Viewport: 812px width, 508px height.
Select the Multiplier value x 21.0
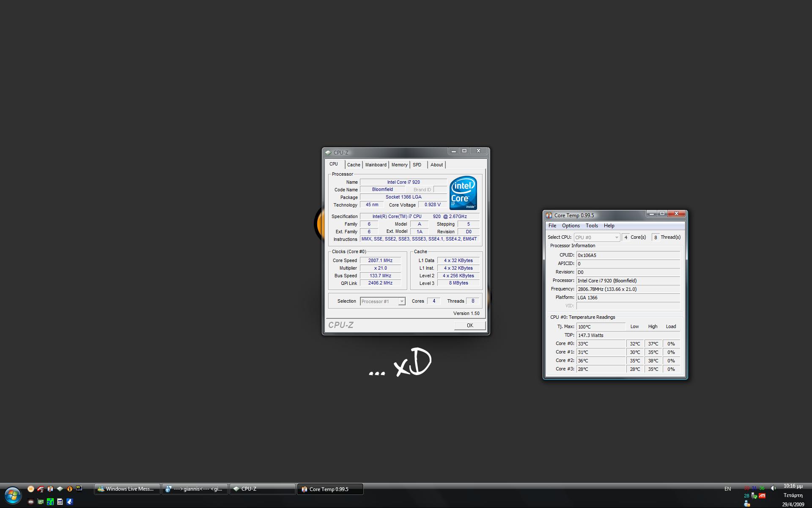(x=380, y=268)
